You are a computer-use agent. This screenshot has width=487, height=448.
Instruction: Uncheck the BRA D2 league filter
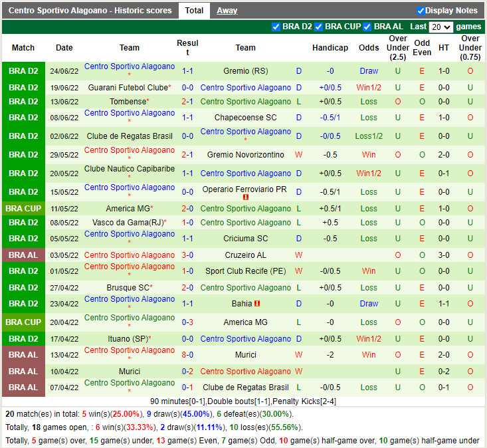276,27
